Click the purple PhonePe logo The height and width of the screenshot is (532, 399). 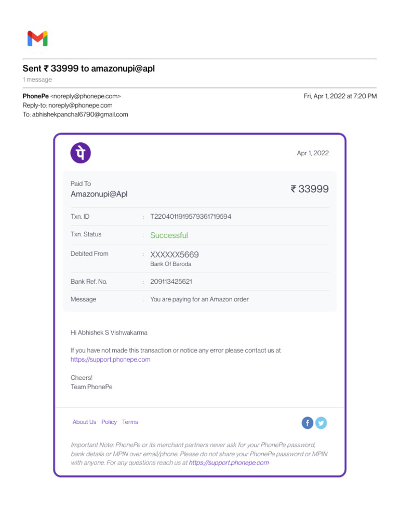(x=81, y=153)
